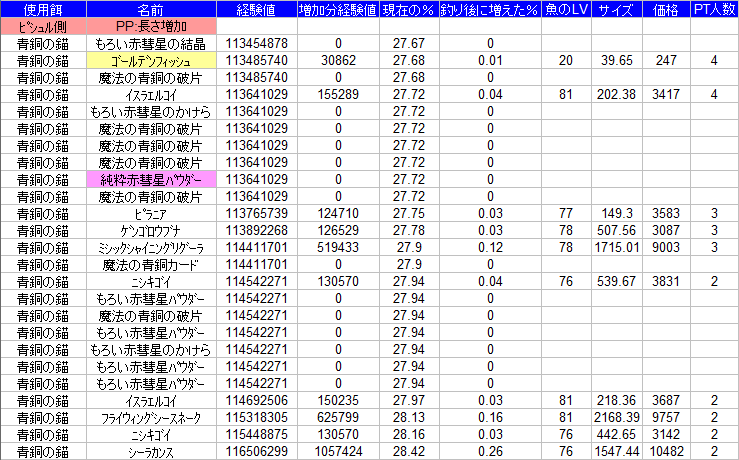This screenshot has width=739, height=460.
Task: Click the 魚のLV header cell
Action: (566, 9)
